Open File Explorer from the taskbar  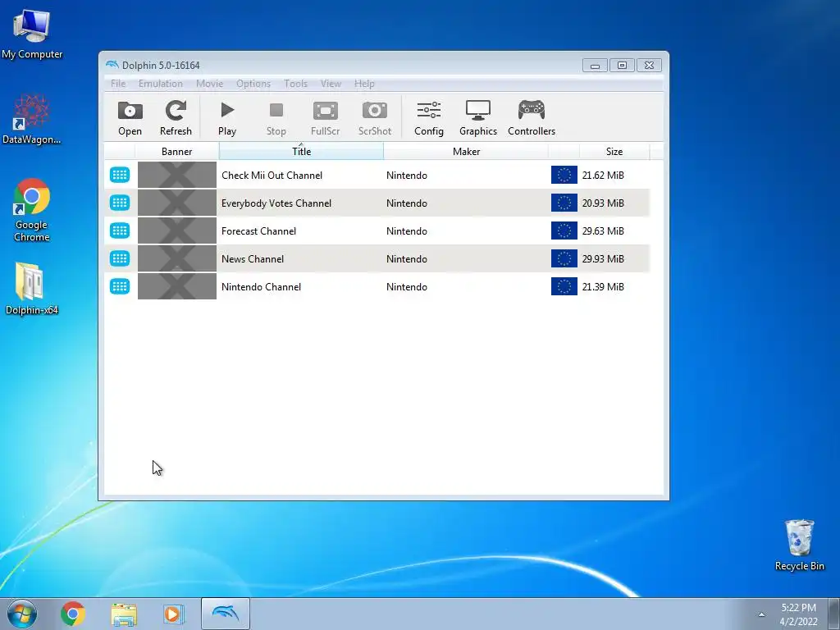(124, 614)
